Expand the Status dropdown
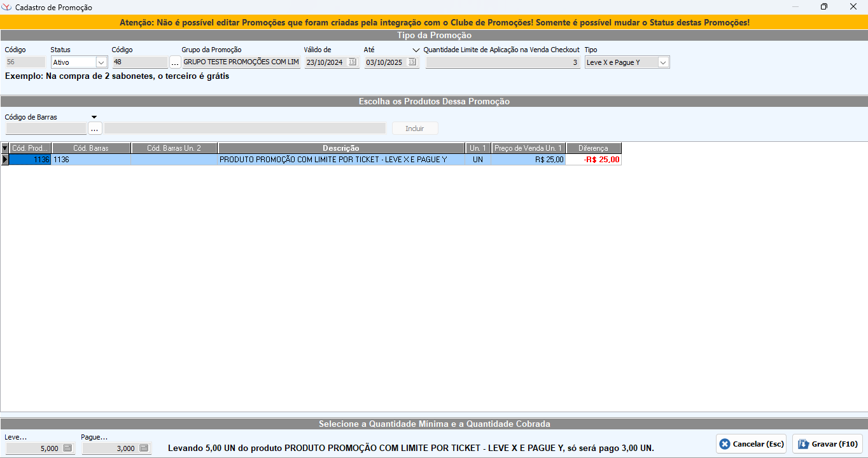The width and height of the screenshot is (868, 458). [101, 62]
